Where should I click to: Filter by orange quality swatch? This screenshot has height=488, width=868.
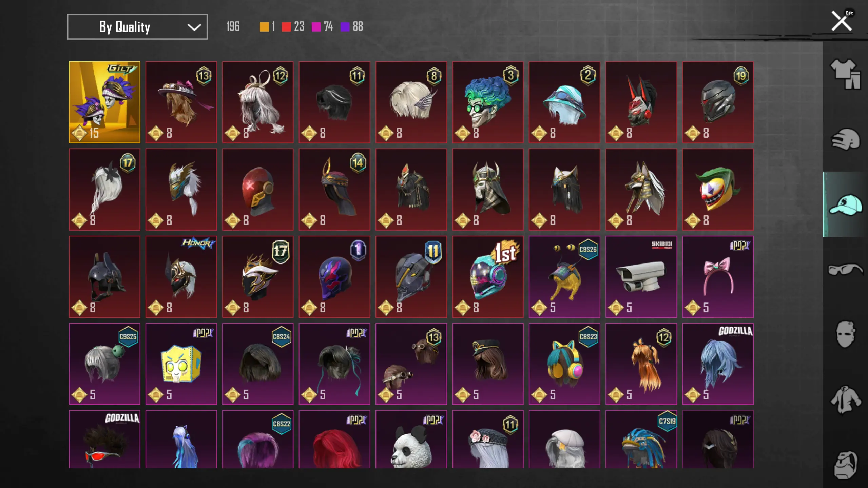point(264,26)
